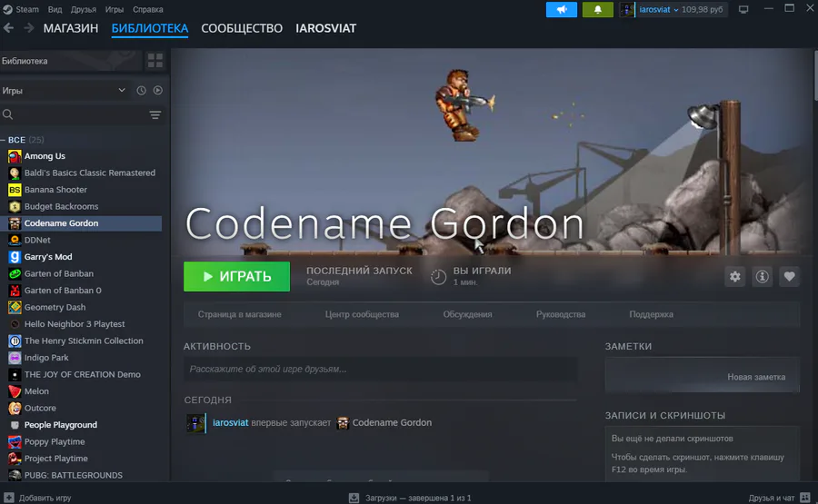Open the advanced filters icon in search
This screenshot has width=818, height=504.
tap(155, 114)
